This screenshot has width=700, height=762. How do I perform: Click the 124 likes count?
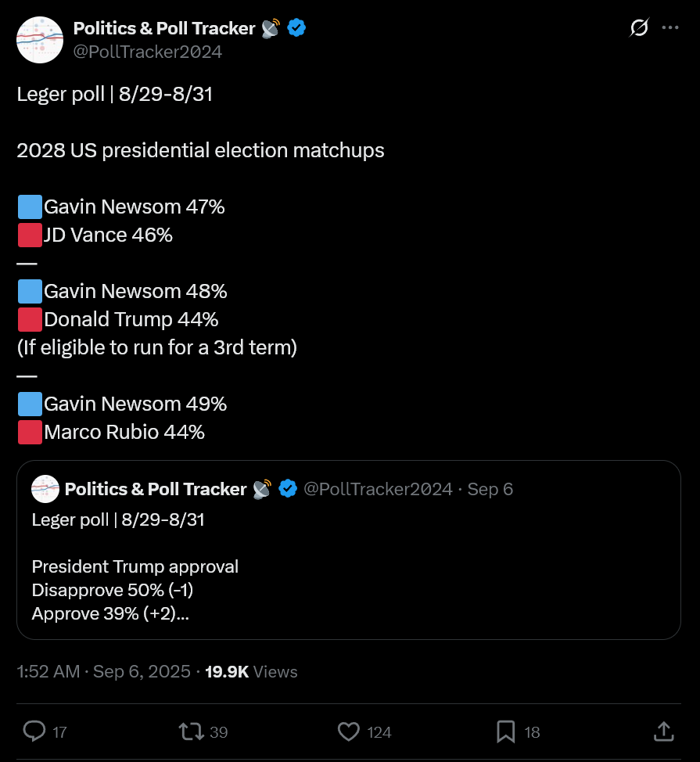click(x=379, y=732)
